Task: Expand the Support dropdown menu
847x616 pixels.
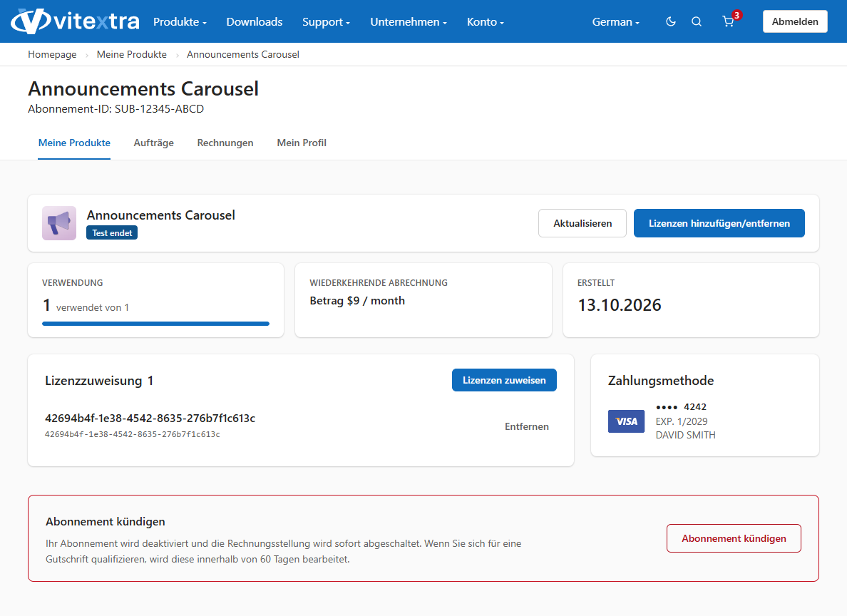Action: coord(327,21)
